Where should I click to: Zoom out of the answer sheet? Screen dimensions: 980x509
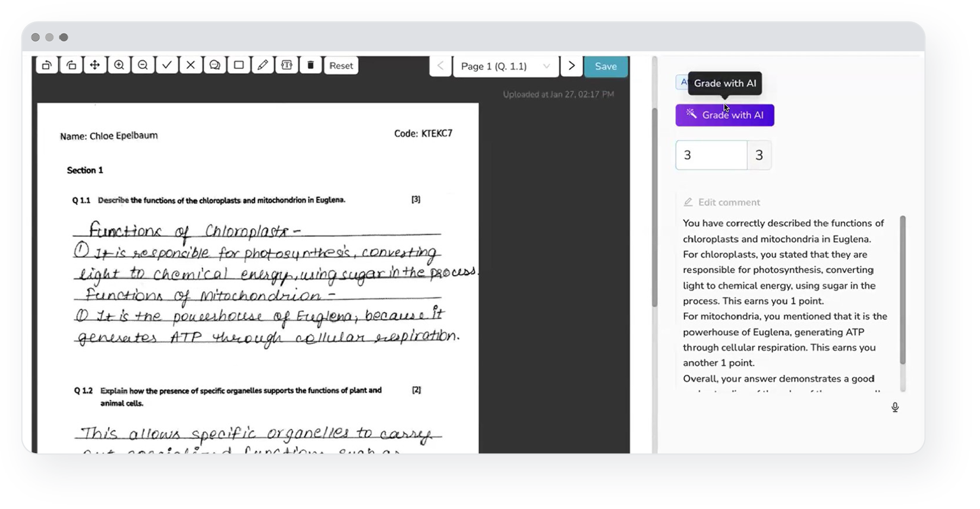click(x=143, y=65)
